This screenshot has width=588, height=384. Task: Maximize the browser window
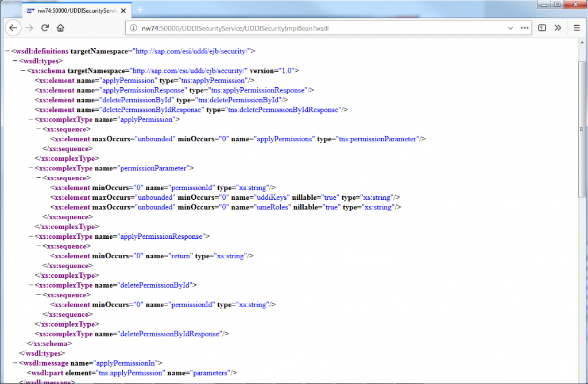coord(557,5)
